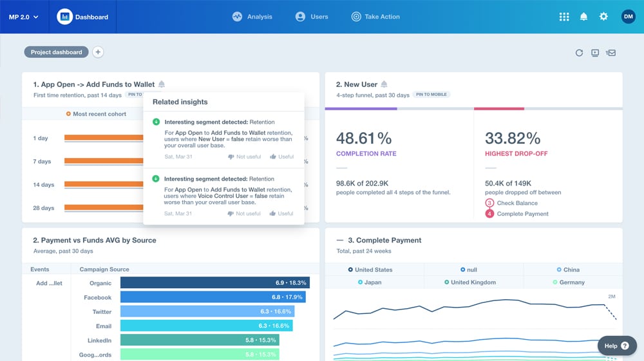Click the Email bar in chart
Image resolution: width=644 pixels, height=361 pixels.
[x=207, y=326]
